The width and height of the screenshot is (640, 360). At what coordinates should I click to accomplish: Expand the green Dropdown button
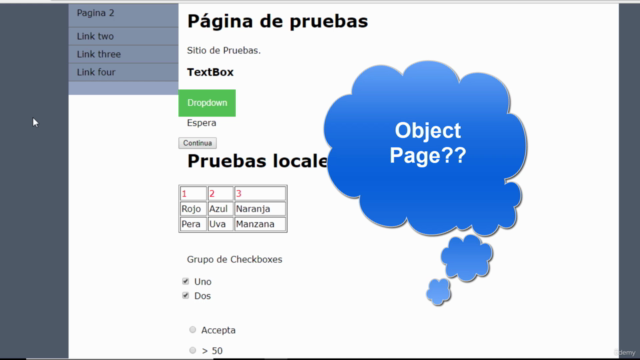(x=207, y=103)
